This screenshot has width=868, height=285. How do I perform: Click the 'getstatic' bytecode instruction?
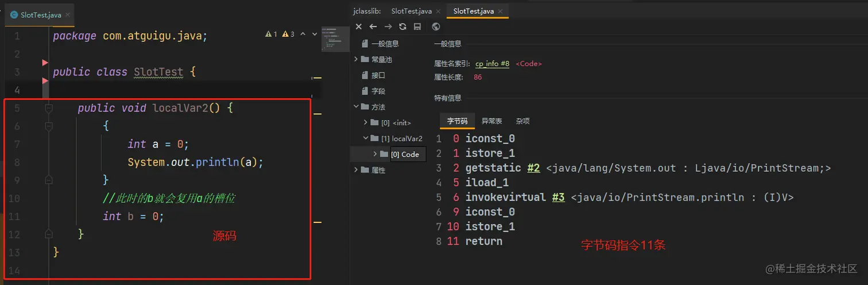click(494, 168)
